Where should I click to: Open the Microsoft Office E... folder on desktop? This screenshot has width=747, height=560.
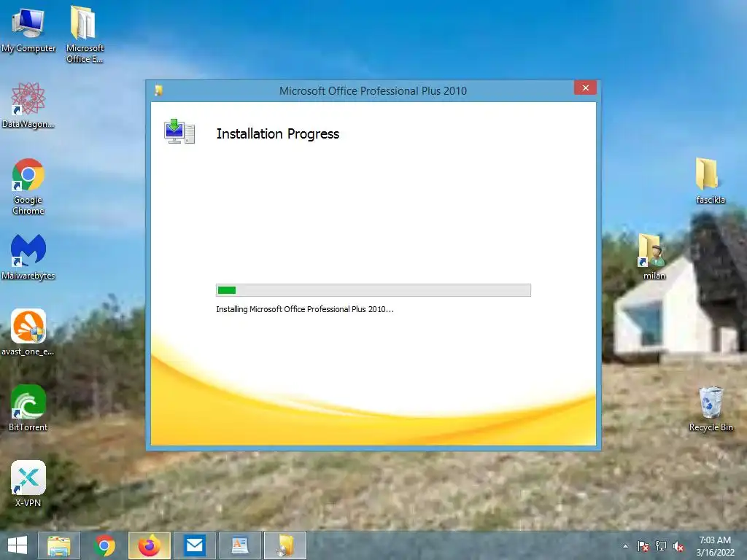(x=85, y=34)
